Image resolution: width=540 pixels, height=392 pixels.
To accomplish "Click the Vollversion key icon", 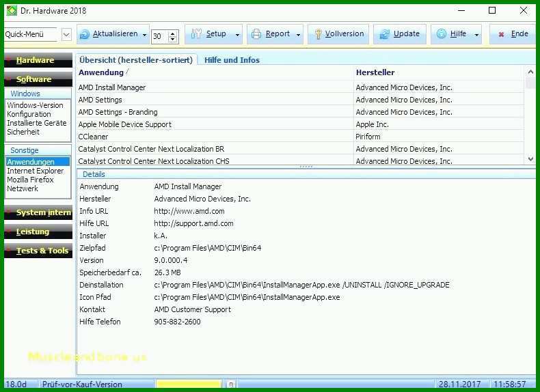I will pyautogui.click(x=319, y=33).
